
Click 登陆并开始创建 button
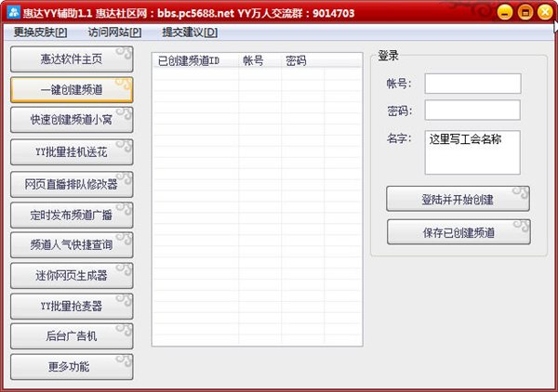click(x=458, y=199)
